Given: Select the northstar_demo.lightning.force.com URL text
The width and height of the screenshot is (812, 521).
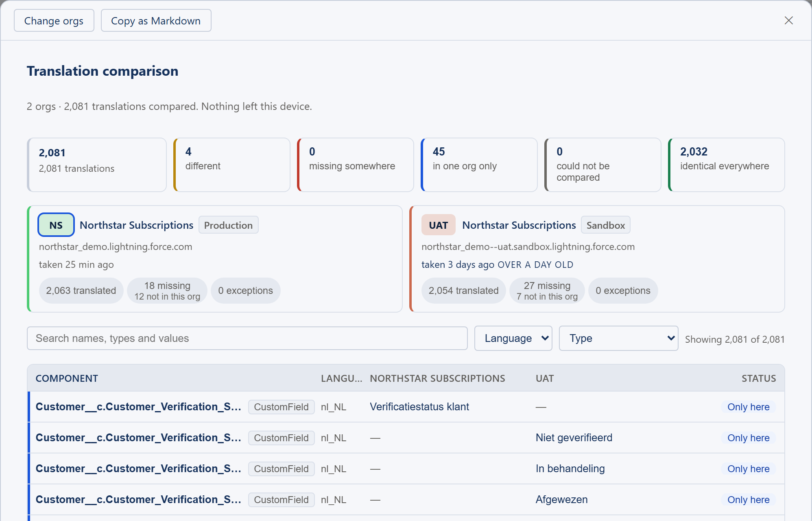Looking at the screenshot, I should pyautogui.click(x=116, y=247).
